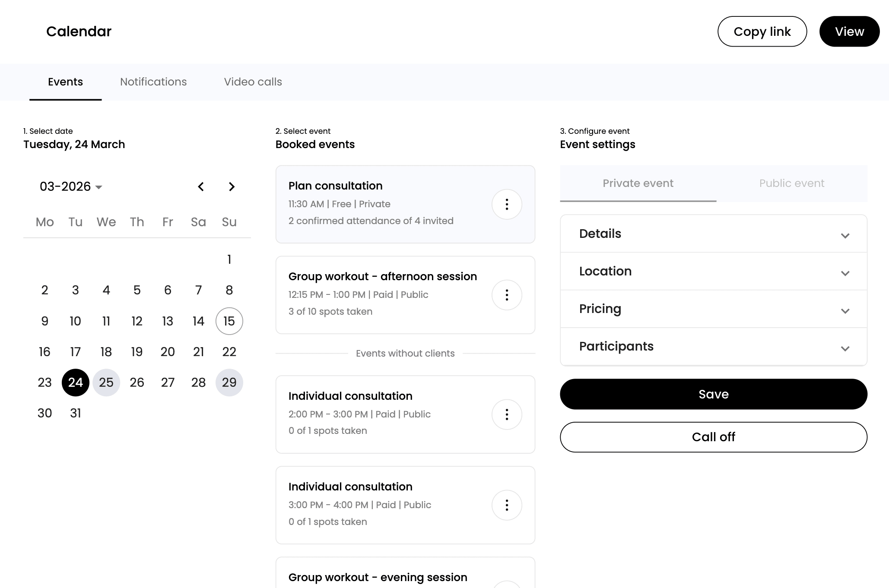Viewport: 889px width, 588px height.
Task: Save the event settings
Action: (713, 394)
